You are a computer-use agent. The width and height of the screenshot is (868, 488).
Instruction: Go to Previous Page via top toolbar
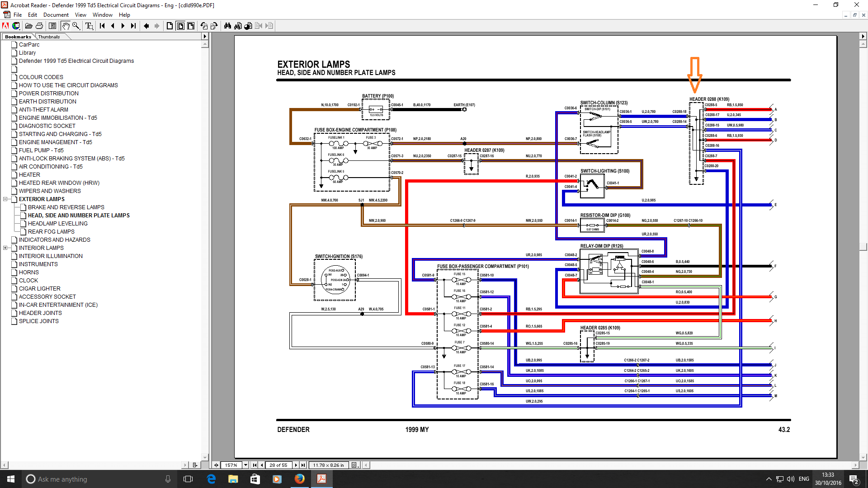point(113,26)
